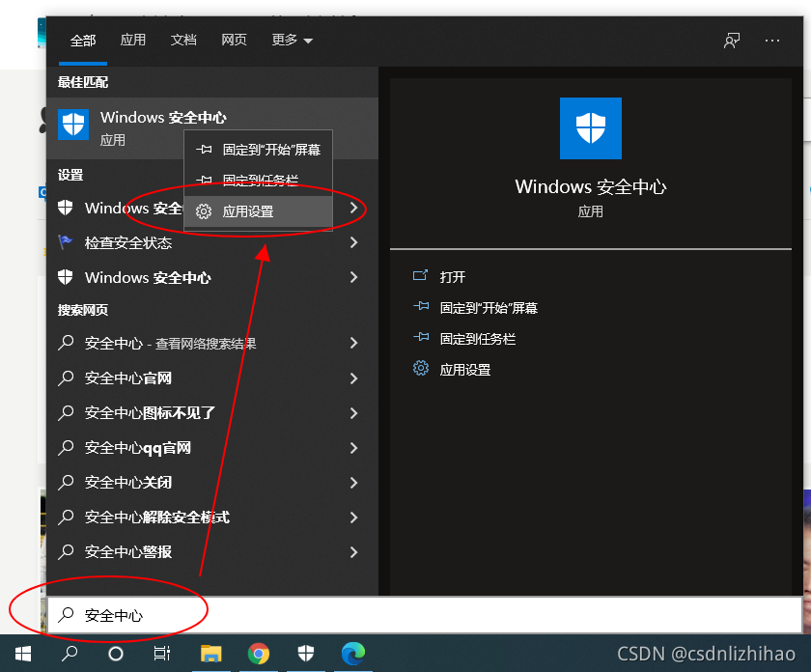
Task: Click the flag icon beside 检查安全状态
Action: point(66,242)
